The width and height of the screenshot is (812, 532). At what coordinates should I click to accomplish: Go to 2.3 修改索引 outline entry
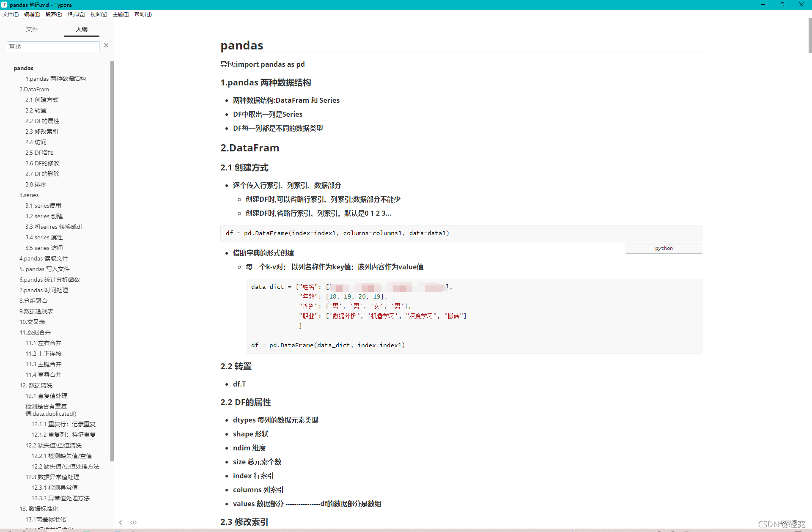click(42, 132)
